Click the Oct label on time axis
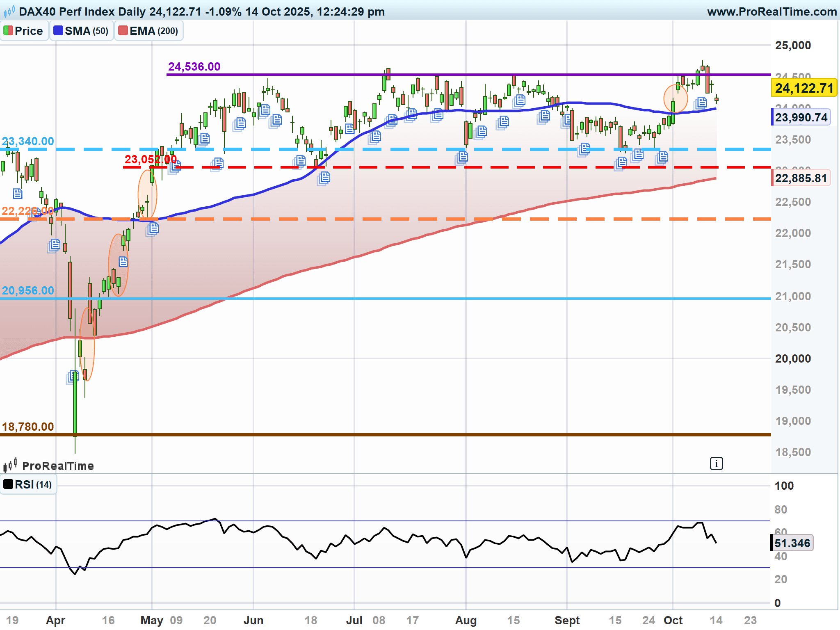This screenshot has width=840, height=630. [673, 620]
